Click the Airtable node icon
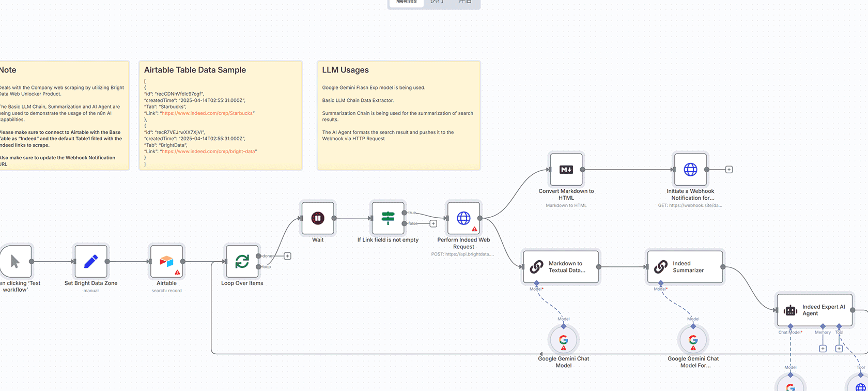Viewport: 868px width, 391px height. pyautogui.click(x=166, y=262)
